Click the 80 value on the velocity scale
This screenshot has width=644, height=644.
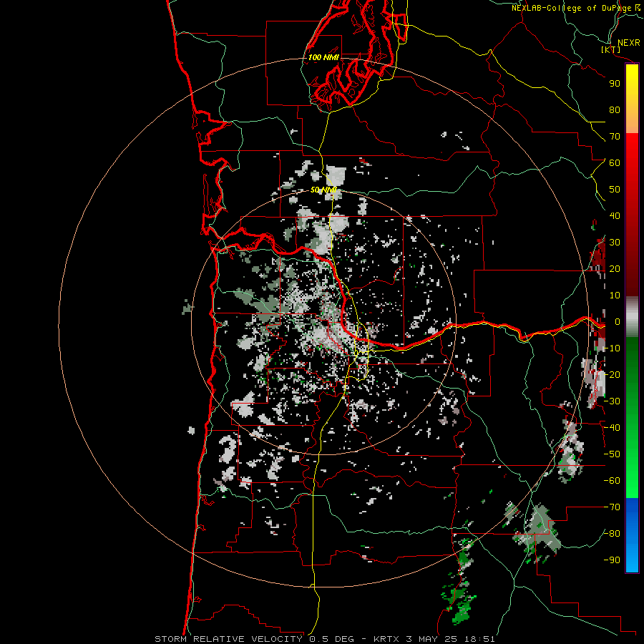tap(615, 110)
